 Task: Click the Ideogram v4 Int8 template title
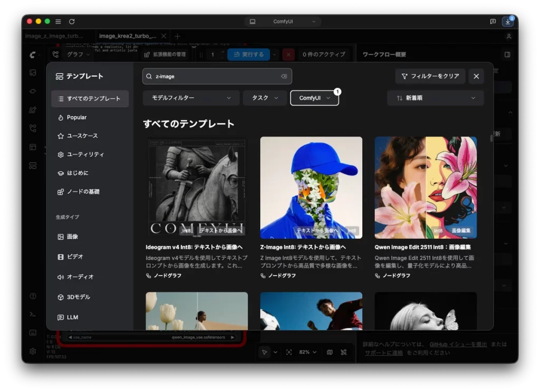(x=194, y=247)
